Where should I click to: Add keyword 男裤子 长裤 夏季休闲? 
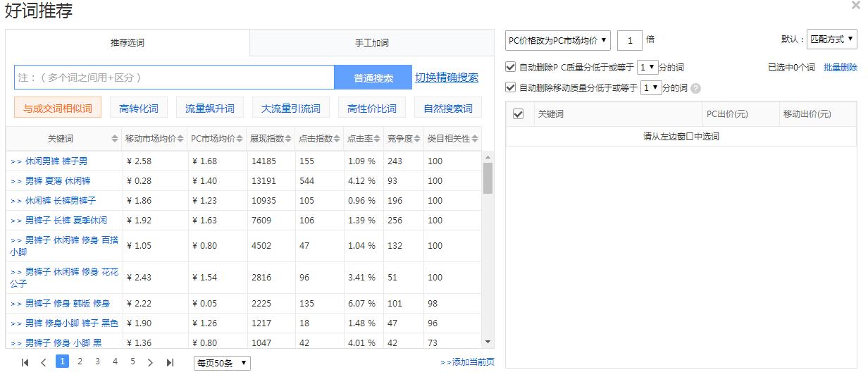[58, 221]
